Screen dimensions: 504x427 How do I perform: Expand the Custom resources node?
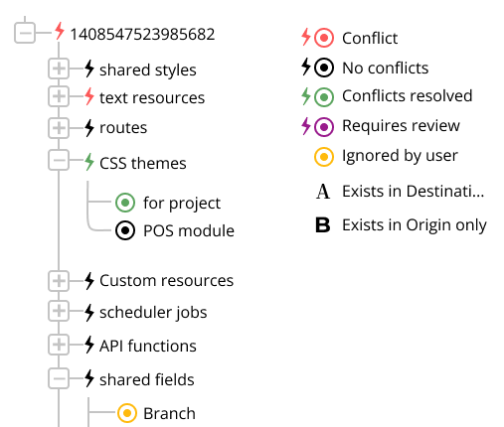pos(59,281)
